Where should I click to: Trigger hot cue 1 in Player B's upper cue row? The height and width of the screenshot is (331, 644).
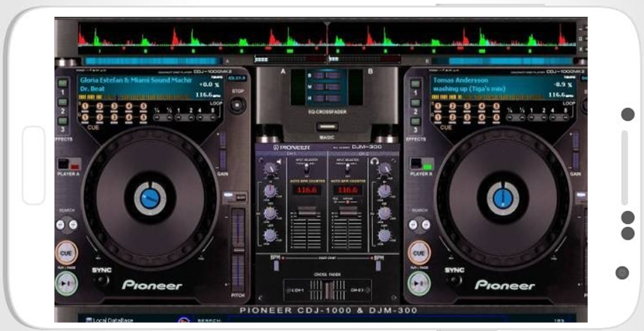(438, 106)
